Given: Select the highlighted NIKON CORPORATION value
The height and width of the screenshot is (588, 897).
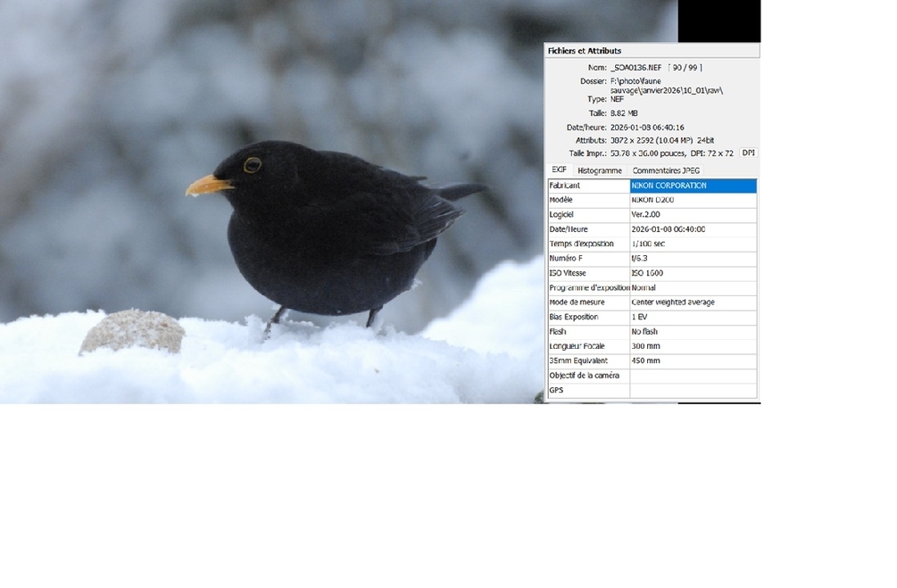Looking at the screenshot, I should [x=693, y=186].
